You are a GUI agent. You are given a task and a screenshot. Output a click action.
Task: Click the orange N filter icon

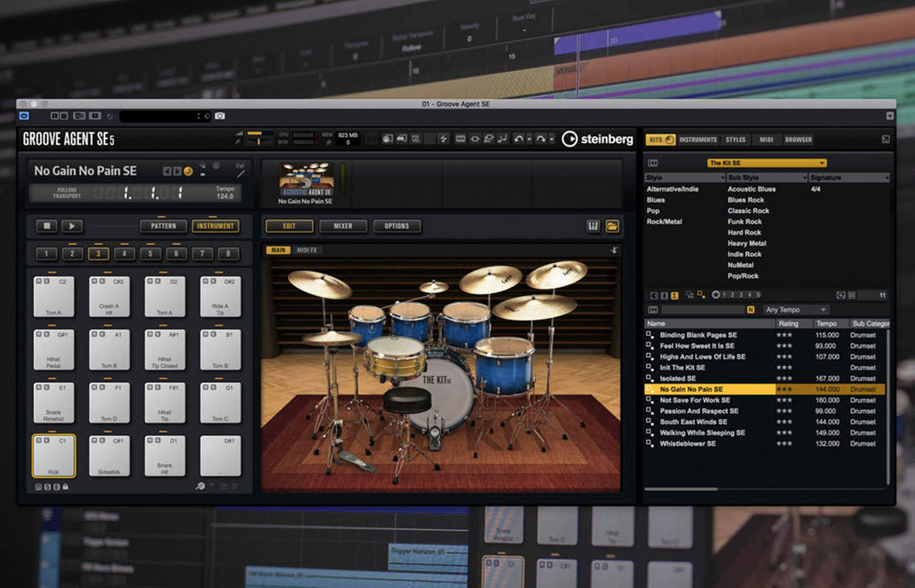pyautogui.click(x=750, y=310)
